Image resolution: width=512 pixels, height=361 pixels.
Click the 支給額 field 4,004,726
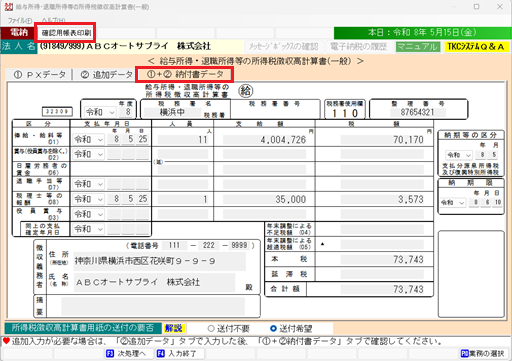point(265,139)
